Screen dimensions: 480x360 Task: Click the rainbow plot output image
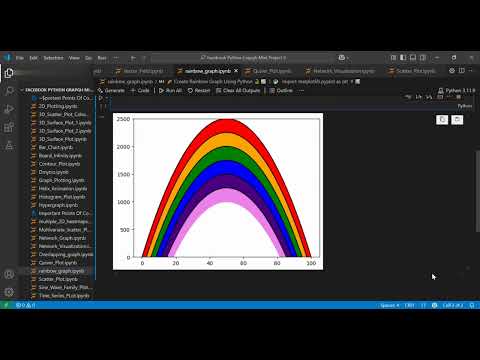click(218, 191)
